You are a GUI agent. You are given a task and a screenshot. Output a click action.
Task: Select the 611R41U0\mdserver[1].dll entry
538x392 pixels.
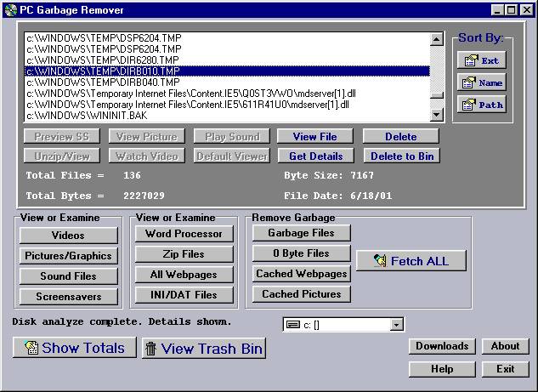click(x=227, y=105)
